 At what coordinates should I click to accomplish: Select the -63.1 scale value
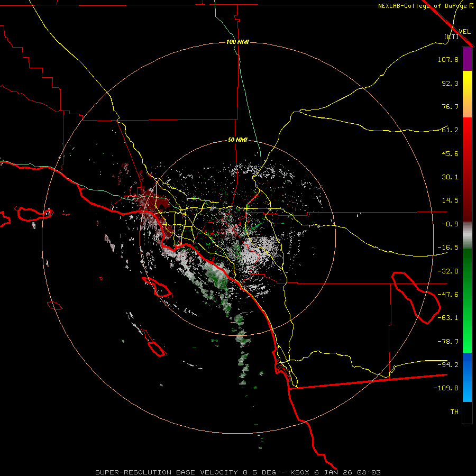448,318
